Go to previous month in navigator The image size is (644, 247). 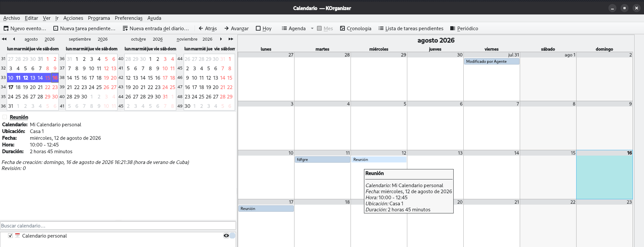pos(14,39)
